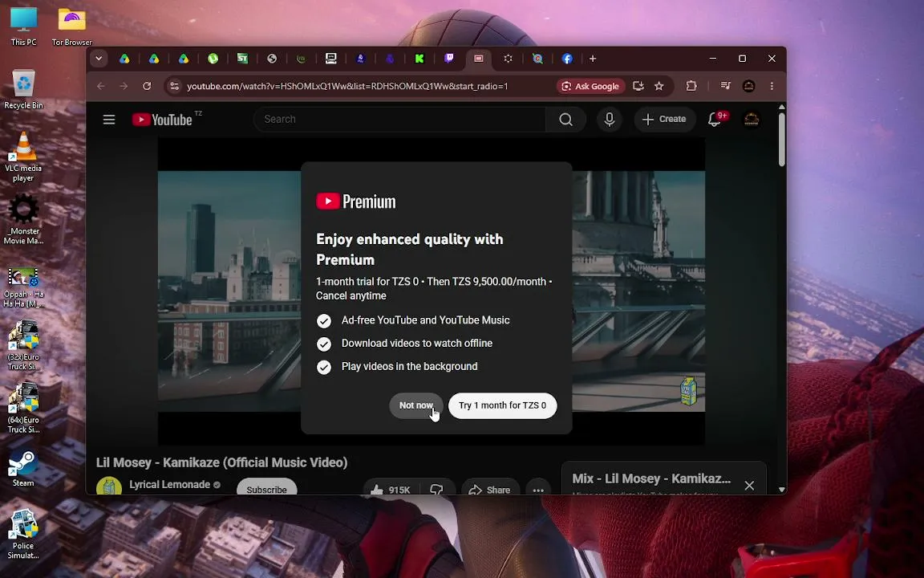The image size is (924, 578).
Task: Go back in browser history
Action: click(101, 86)
